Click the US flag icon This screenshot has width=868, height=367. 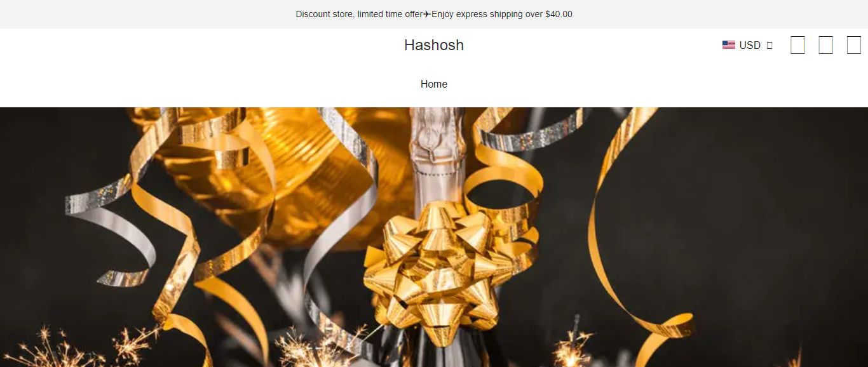(729, 45)
